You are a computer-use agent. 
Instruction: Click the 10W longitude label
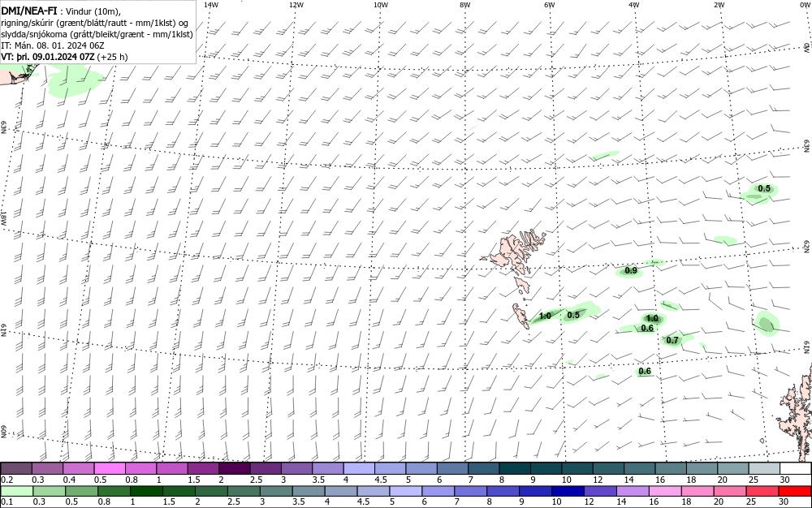[x=381, y=5]
